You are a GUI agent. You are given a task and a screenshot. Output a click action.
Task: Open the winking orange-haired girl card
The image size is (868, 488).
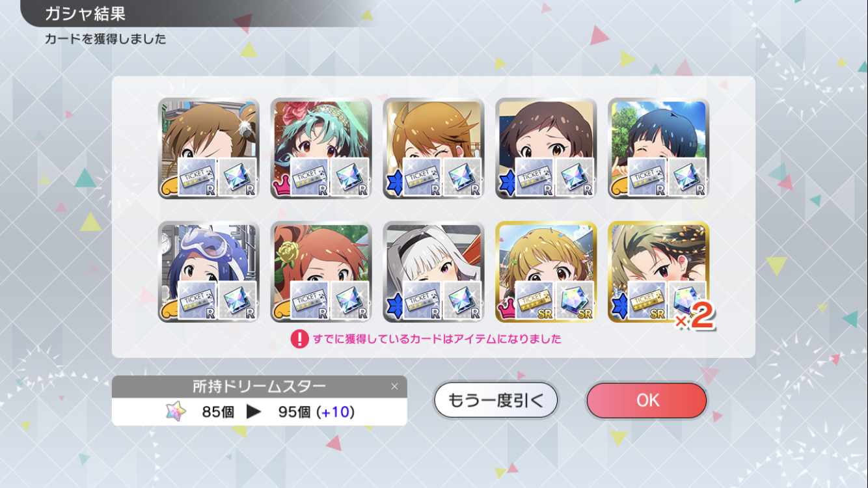[433, 148]
